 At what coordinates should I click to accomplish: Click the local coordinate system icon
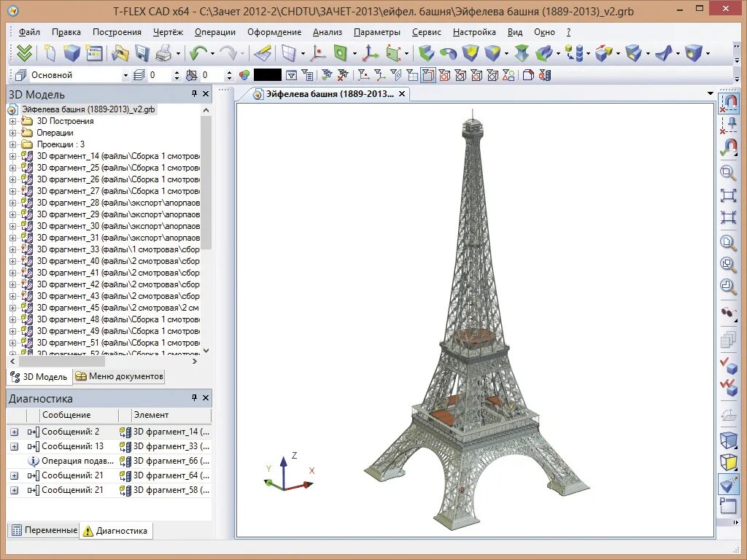click(370, 53)
